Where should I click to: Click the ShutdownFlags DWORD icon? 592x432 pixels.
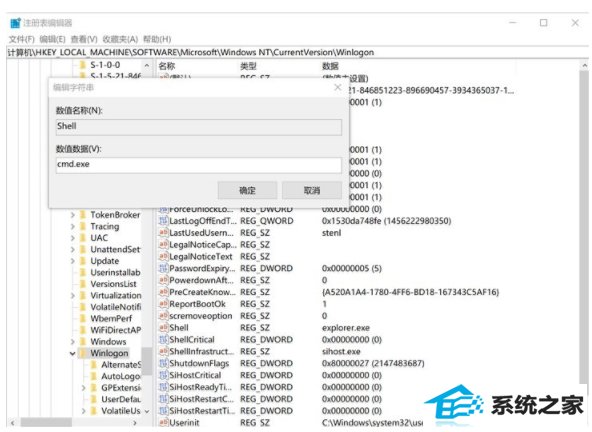coord(163,363)
